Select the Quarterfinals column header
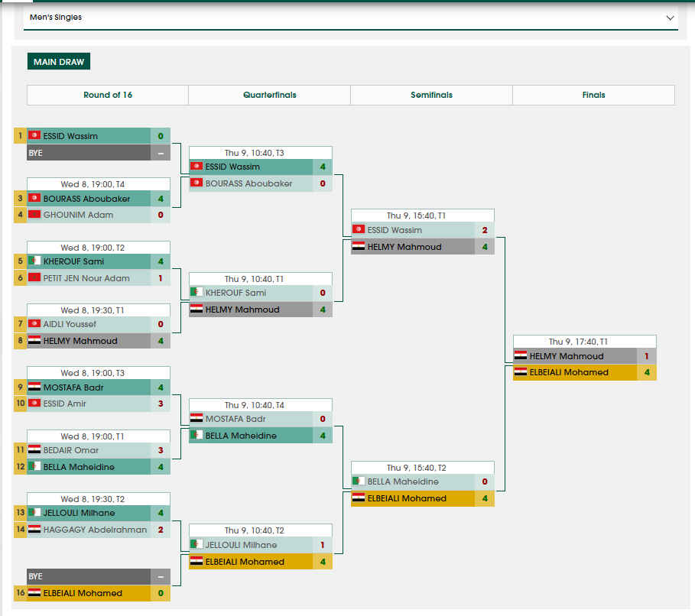Viewport: 695px width, 616px height. 269,95
